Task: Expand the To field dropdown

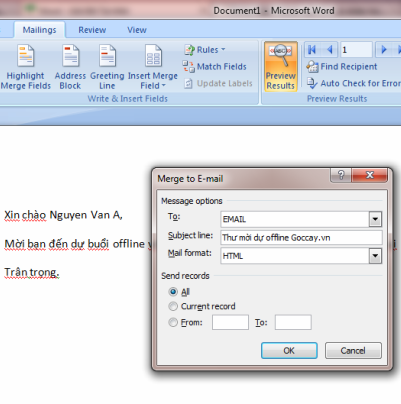Action: [x=375, y=219]
